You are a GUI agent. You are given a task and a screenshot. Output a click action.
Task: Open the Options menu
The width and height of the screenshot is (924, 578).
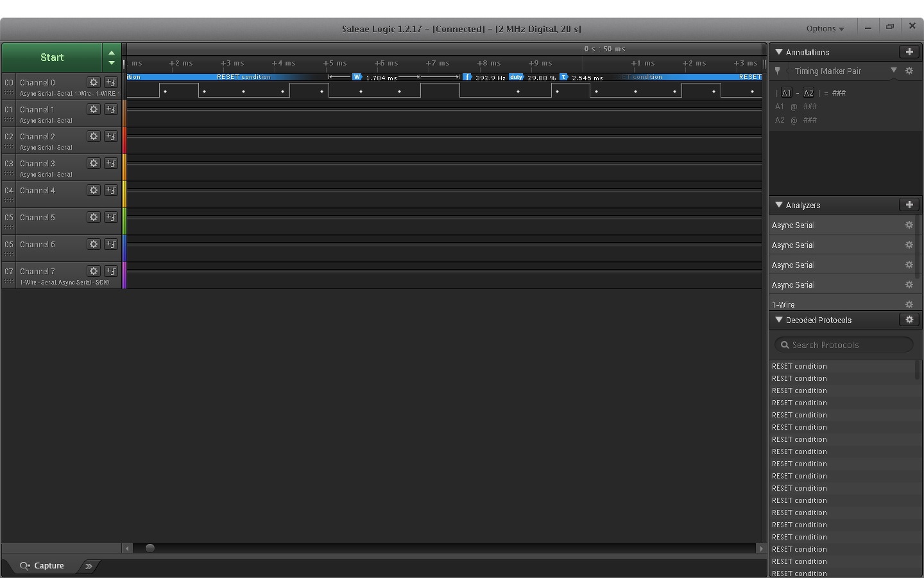tap(825, 28)
